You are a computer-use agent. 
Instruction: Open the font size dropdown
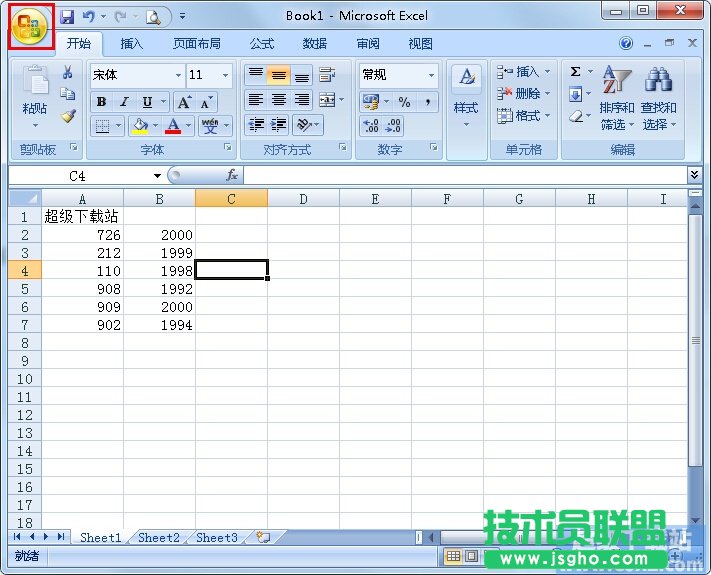[225, 75]
